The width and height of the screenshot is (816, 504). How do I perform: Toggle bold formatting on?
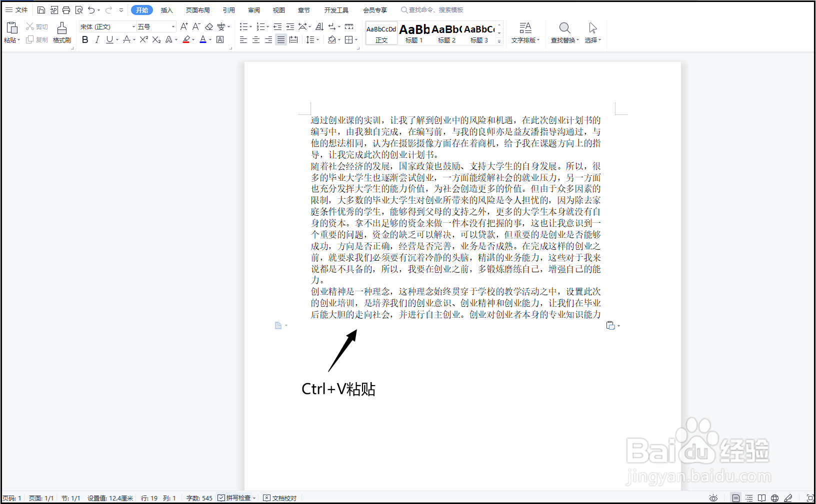[x=84, y=40]
